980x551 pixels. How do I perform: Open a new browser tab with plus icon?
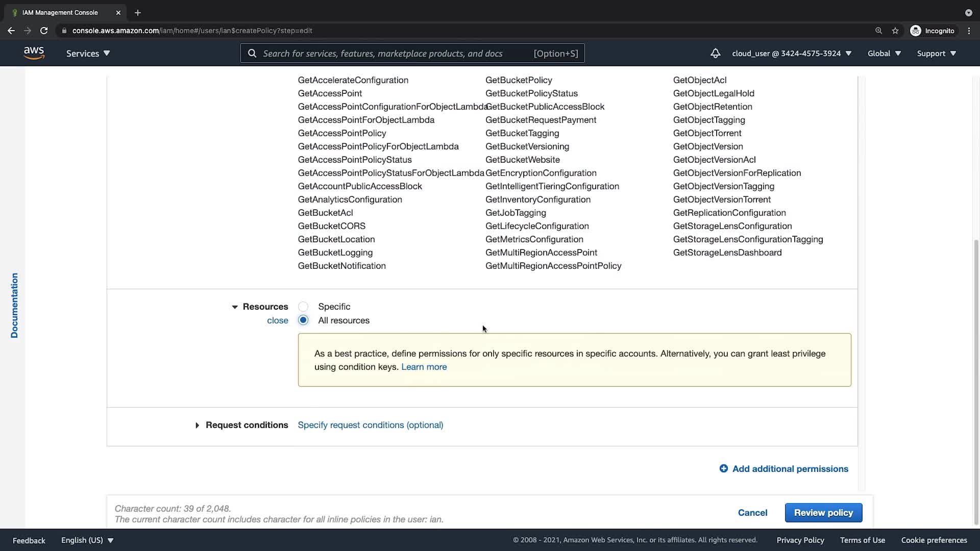pyautogui.click(x=137, y=13)
